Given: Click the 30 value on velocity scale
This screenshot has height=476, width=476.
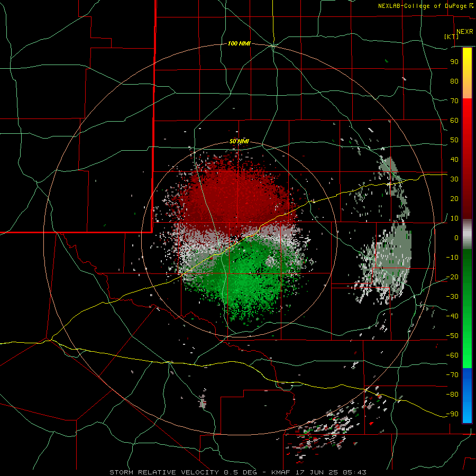Looking at the screenshot, I should [x=454, y=179].
